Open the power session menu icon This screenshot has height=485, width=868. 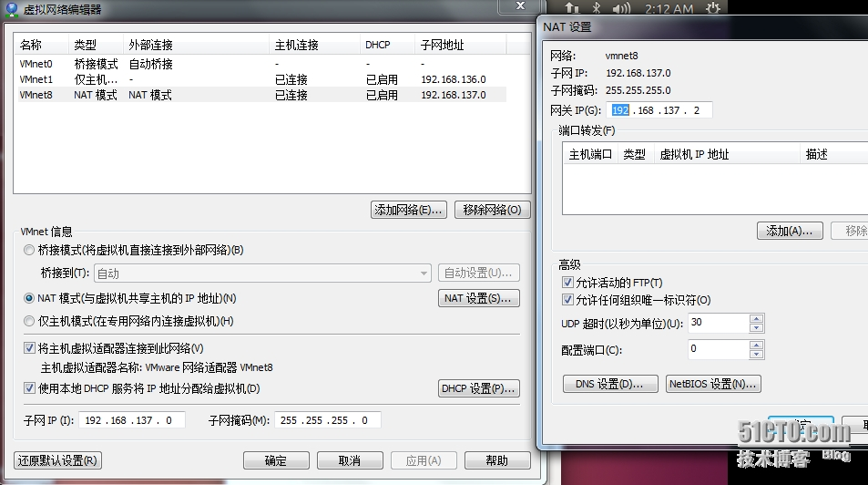[x=713, y=8]
